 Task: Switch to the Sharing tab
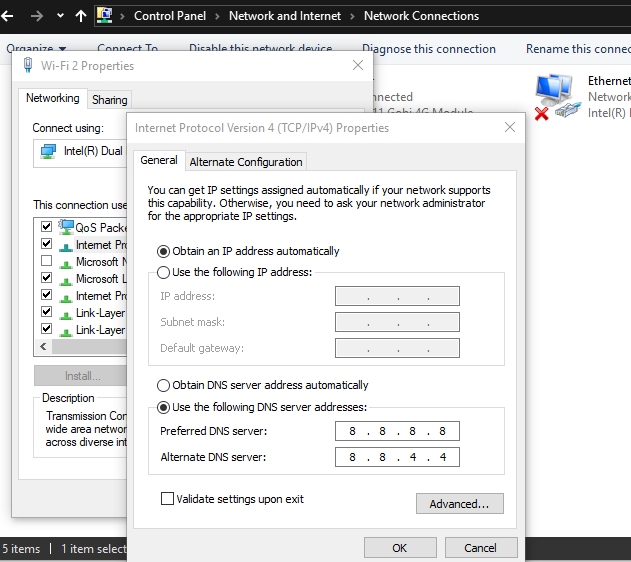pos(109,100)
